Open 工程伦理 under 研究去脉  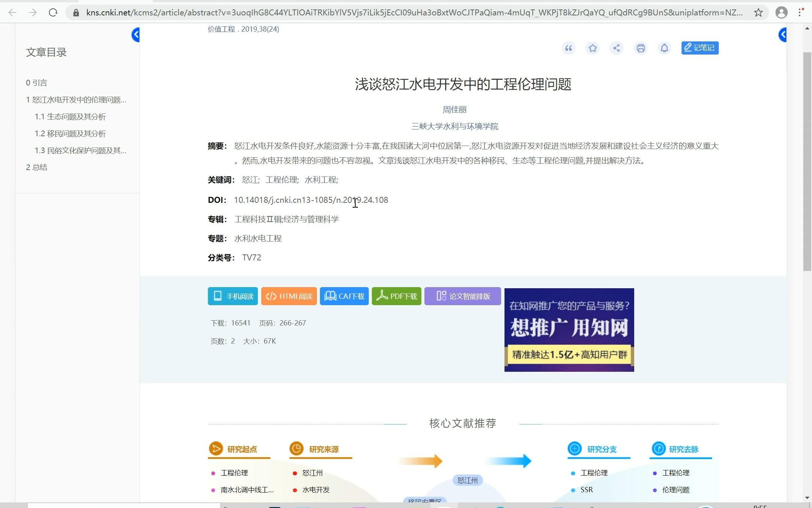click(x=676, y=473)
